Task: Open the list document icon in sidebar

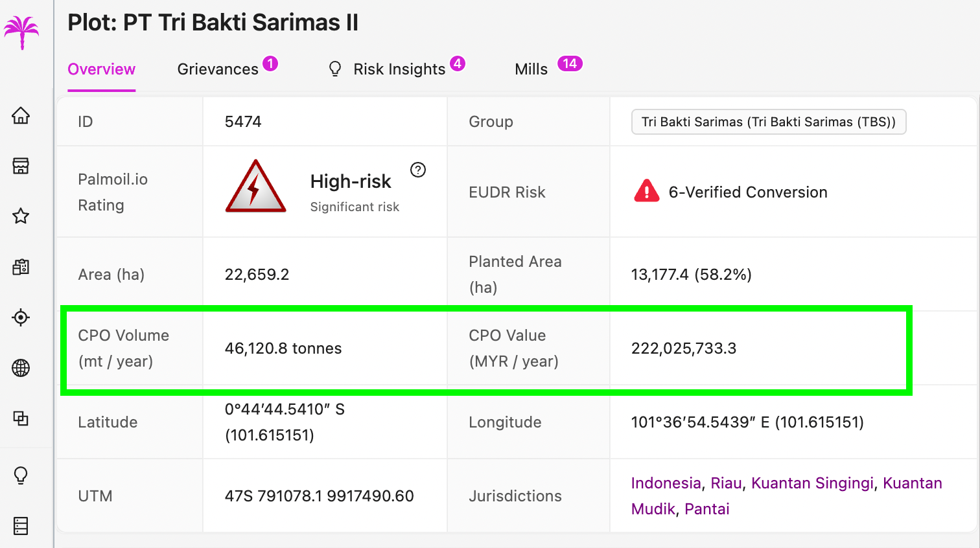Action: [x=21, y=526]
